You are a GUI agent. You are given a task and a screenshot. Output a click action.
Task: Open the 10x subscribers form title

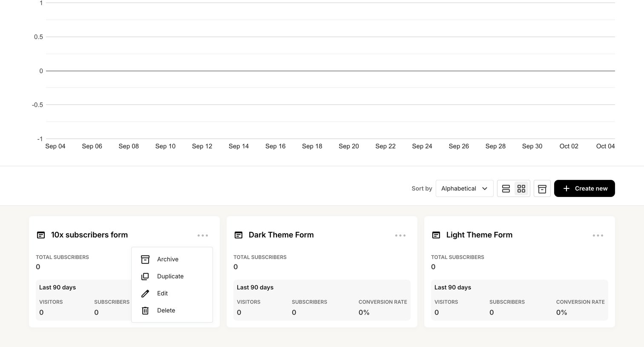coord(89,235)
